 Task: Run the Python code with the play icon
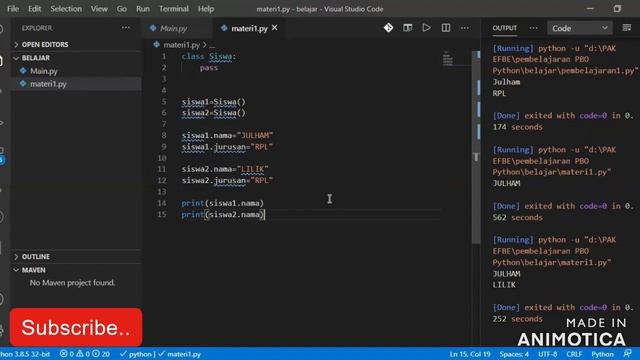pos(426,28)
